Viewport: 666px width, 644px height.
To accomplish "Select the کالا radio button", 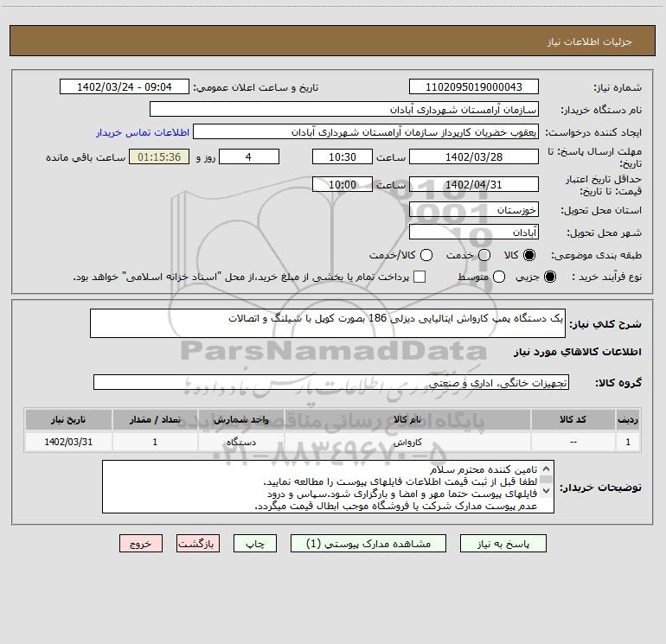I will click(x=529, y=255).
